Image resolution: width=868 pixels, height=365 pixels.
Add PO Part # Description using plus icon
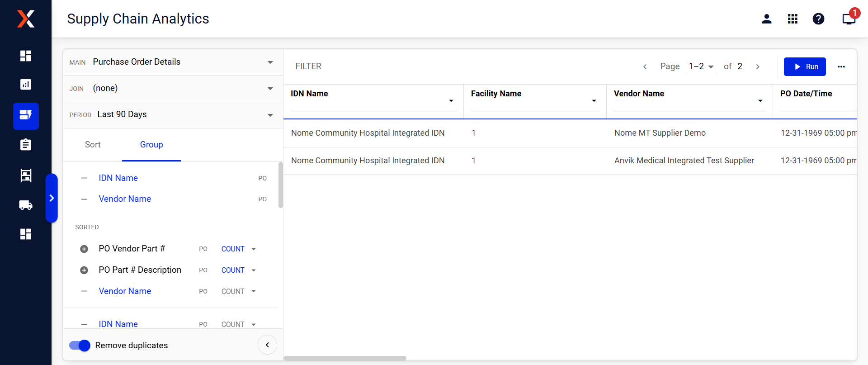click(x=84, y=270)
